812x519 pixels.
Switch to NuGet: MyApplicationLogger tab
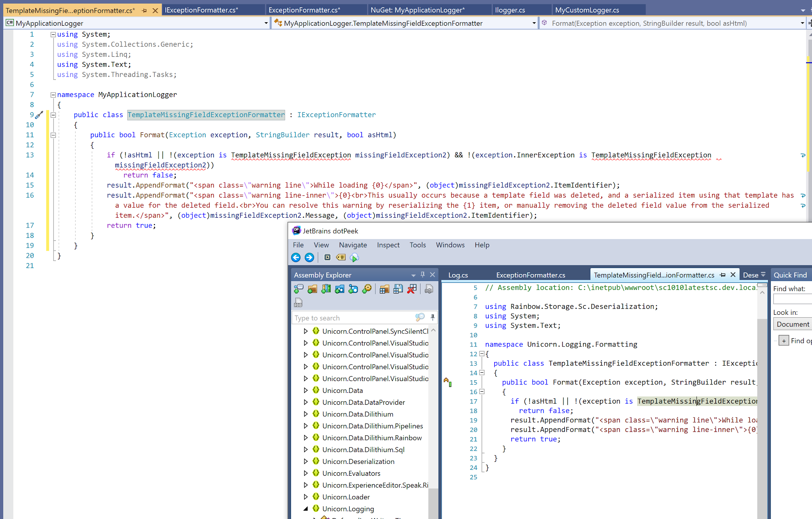tap(429, 10)
